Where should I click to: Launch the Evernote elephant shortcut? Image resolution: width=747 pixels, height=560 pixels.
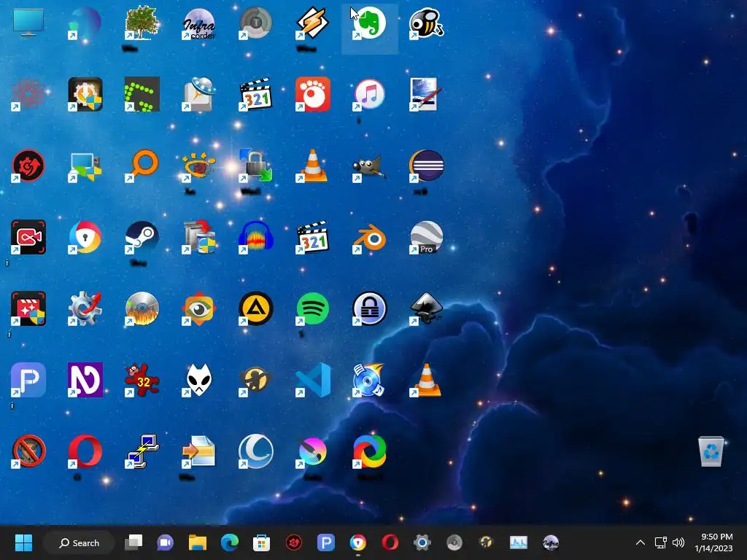[369, 23]
